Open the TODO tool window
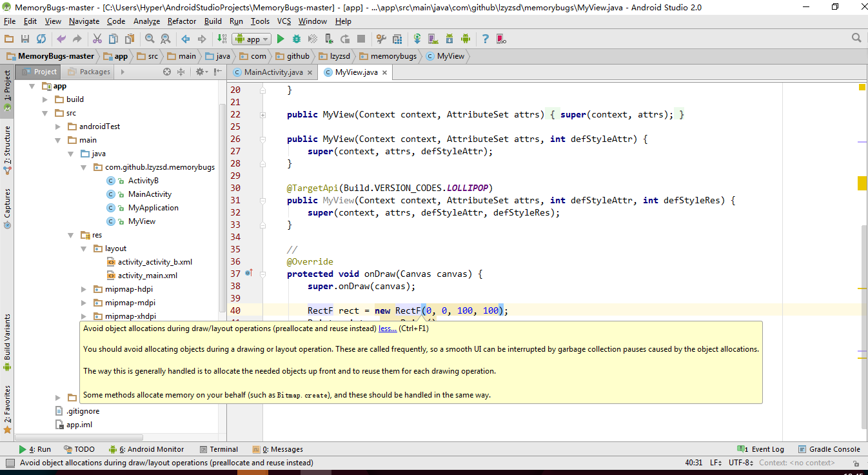The image size is (868, 475). (x=79, y=449)
